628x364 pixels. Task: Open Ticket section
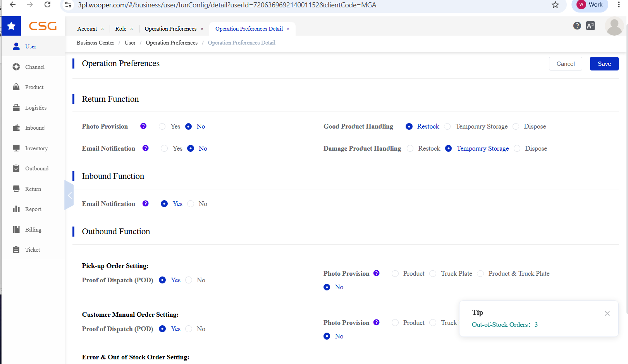tap(33, 250)
